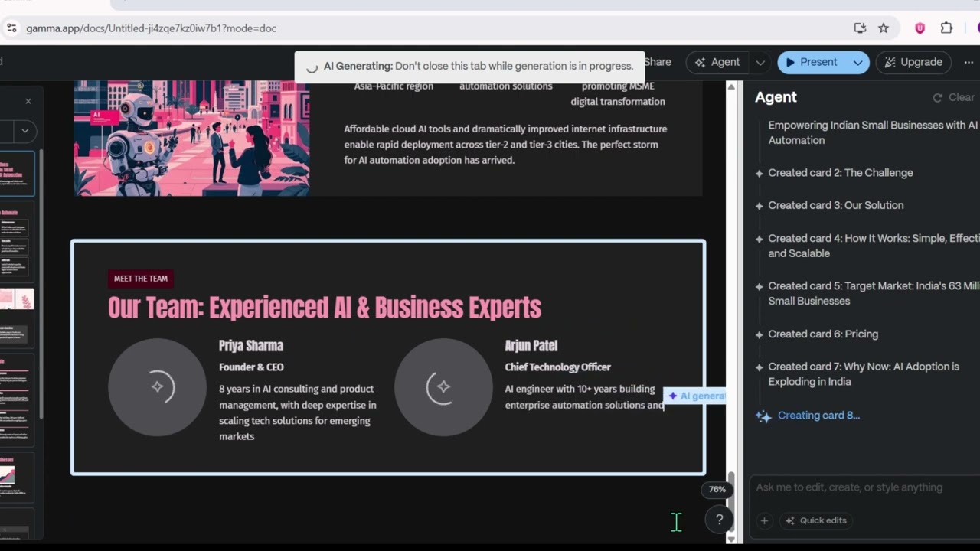
Task: Click Created card 6: Pricing
Action: pos(823,334)
